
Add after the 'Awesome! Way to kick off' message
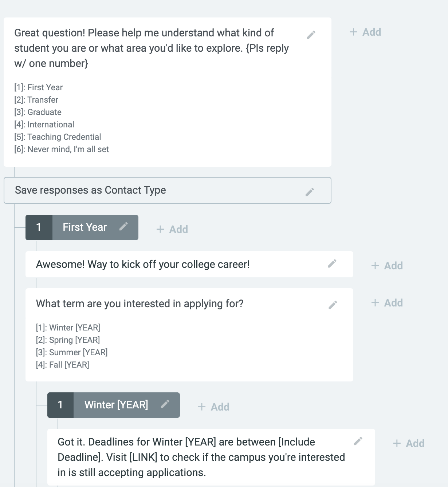pos(387,266)
